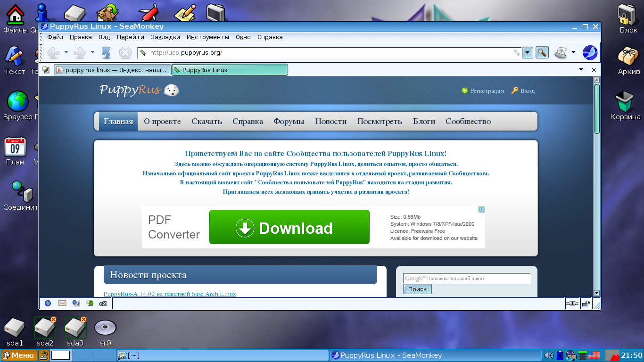Go to Скачать in site navigation
This screenshot has height=362, width=644.
click(x=206, y=121)
